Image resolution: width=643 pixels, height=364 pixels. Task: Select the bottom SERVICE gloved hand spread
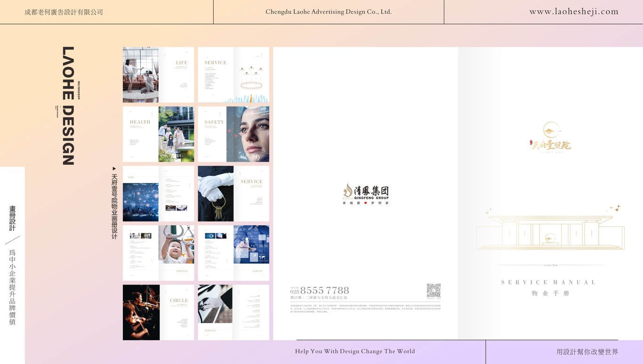coord(233,312)
